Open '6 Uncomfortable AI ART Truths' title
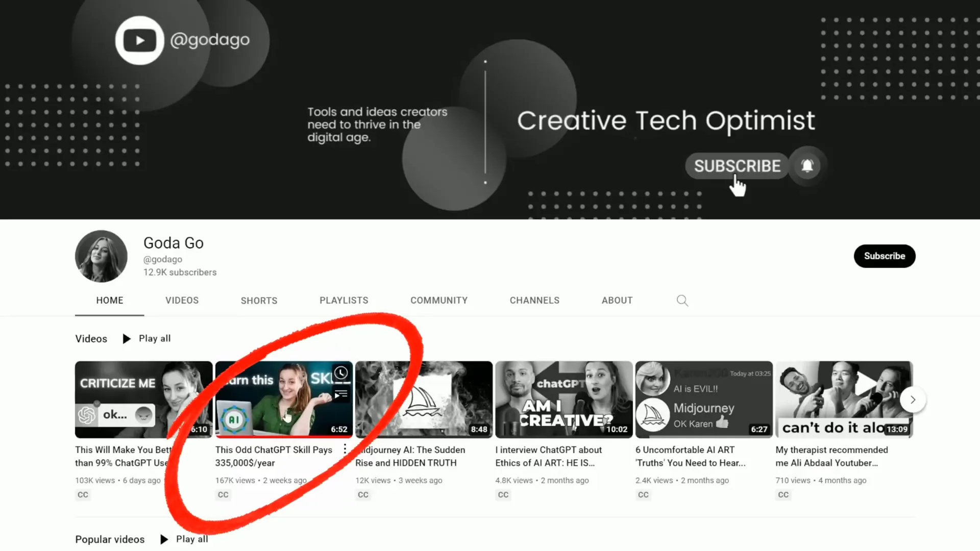 [x=690, y=456]
